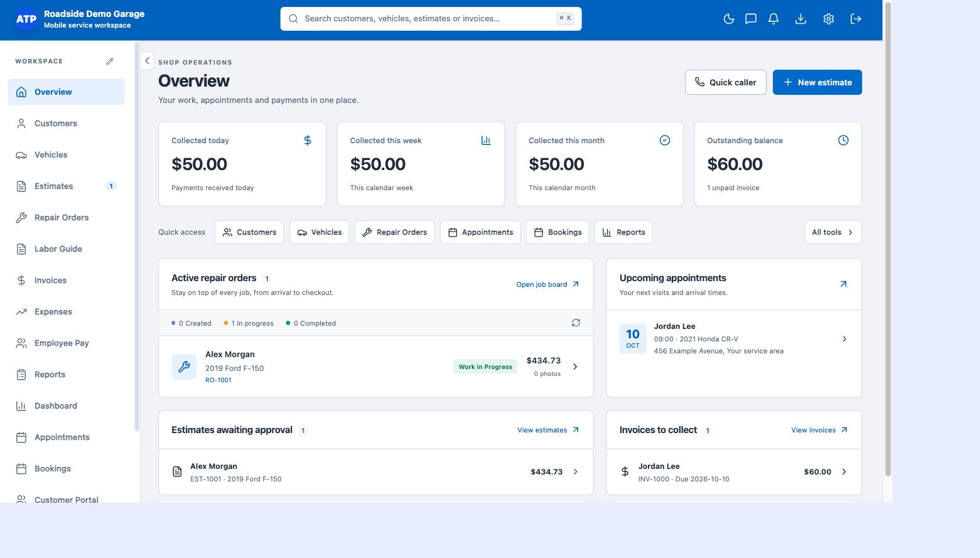Viewport: 980px width, 558px height.
Task: Click $60.00 outstanding balance amount
Action: coord(735,164)
